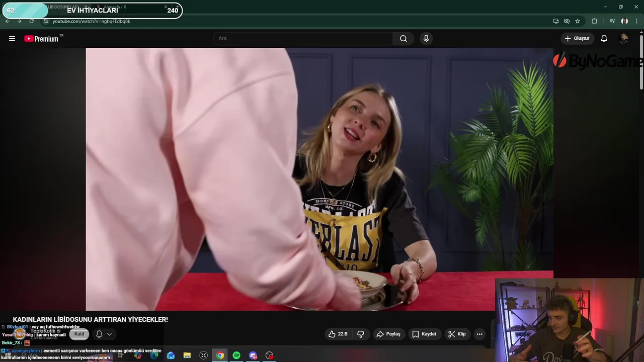Open the YouTube account avatar menu

point(623,39)
